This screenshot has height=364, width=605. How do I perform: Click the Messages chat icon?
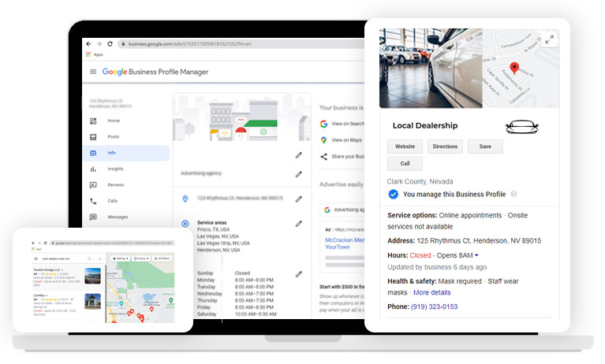pos(93,217)
